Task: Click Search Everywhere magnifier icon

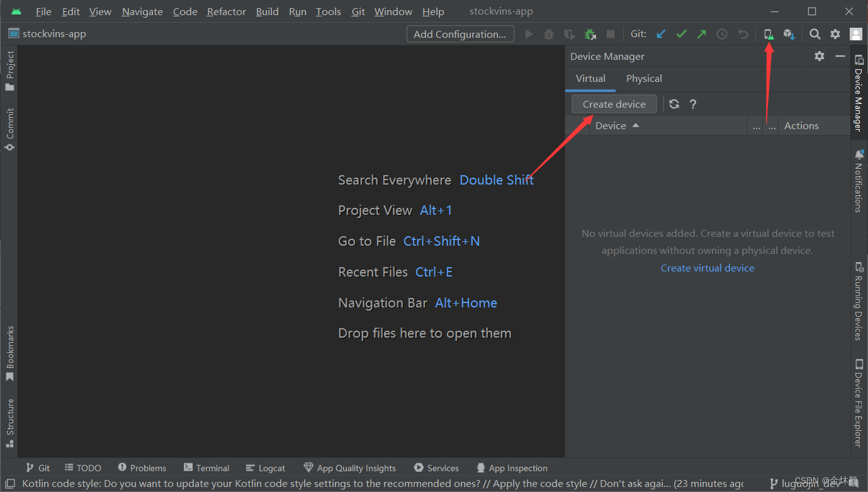Action: click(814, 34)
